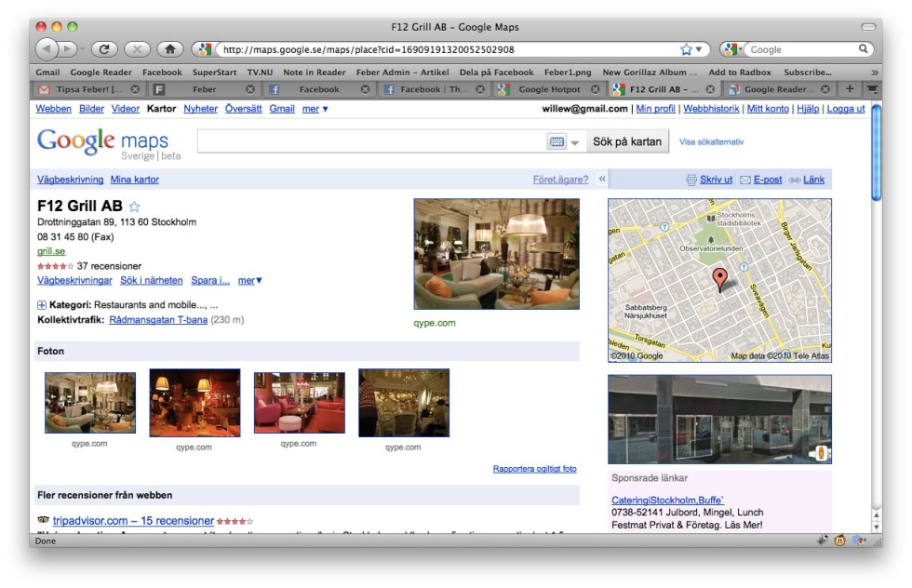This screenshot has width=912, height=588.
Task: Open the orange-lit lamps photo thumbnail
Action: tap(194, 403)
